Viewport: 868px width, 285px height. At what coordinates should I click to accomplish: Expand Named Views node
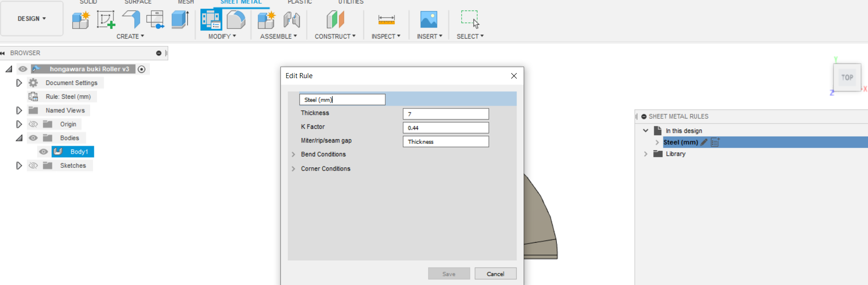(x=19, y=110)
